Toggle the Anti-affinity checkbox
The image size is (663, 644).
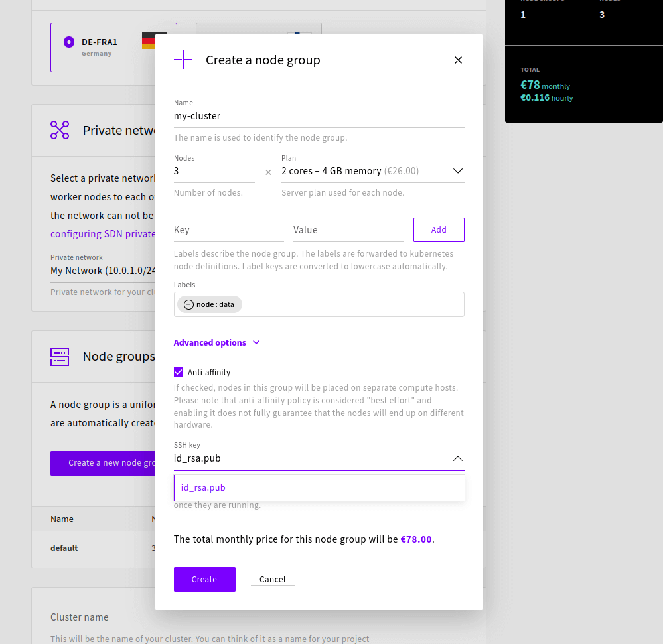(179, 372)
